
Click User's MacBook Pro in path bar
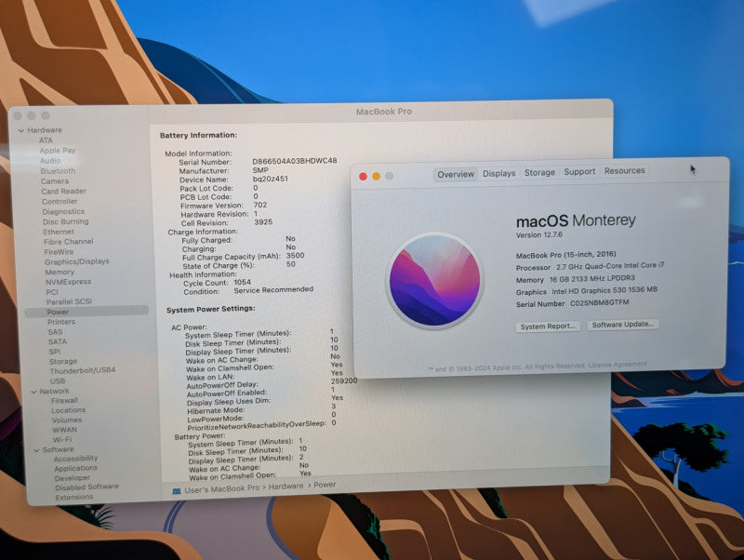[x=222, y=488]
